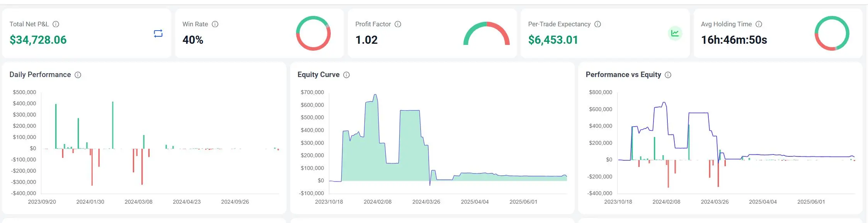Image resolution: width=868 pixels, height=223 pixels.
Task: Click the $34,728.06 net P&L value
Action: coord(38,40)
